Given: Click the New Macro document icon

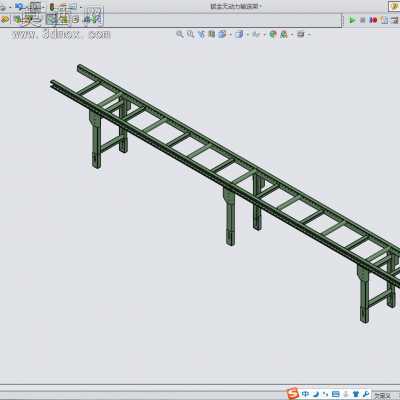Looking at the screenshot, I should [384, 20].
